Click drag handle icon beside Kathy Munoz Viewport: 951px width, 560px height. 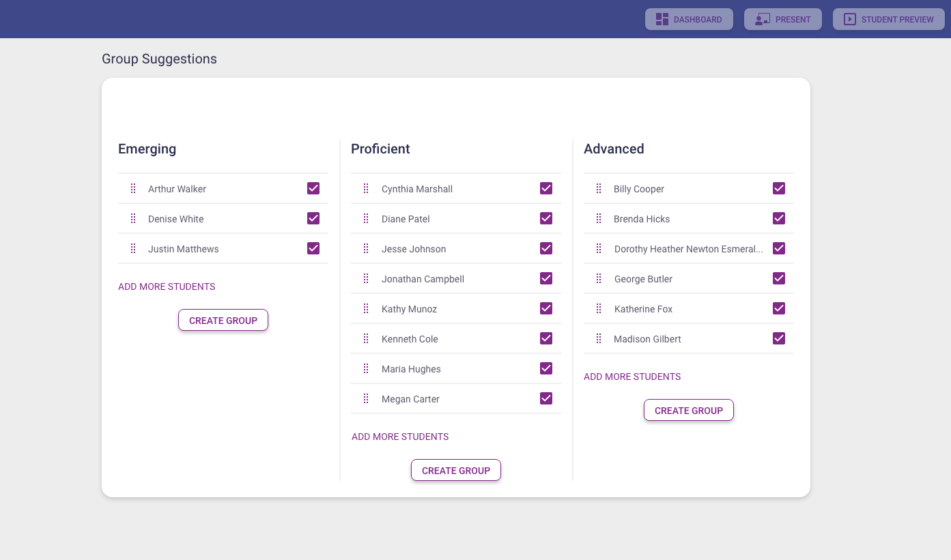pos(366,309)
